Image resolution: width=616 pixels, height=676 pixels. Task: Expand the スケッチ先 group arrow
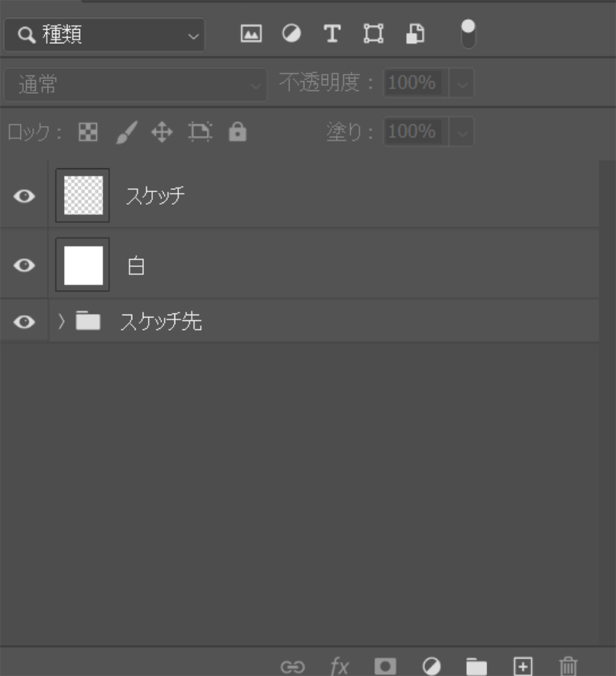(x=61, y=321)
